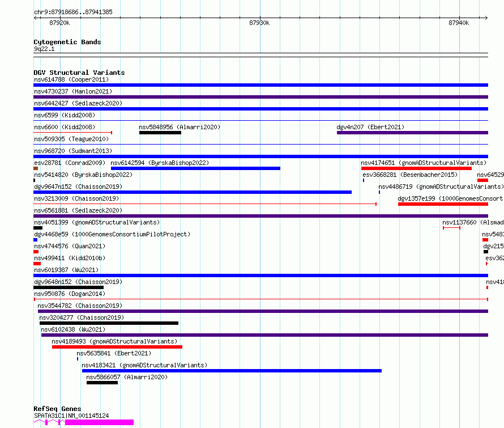Select the esv28781 (Conrad2009) brown marker
The height and width of the screenshot is (428, 504).
(36, 168)
